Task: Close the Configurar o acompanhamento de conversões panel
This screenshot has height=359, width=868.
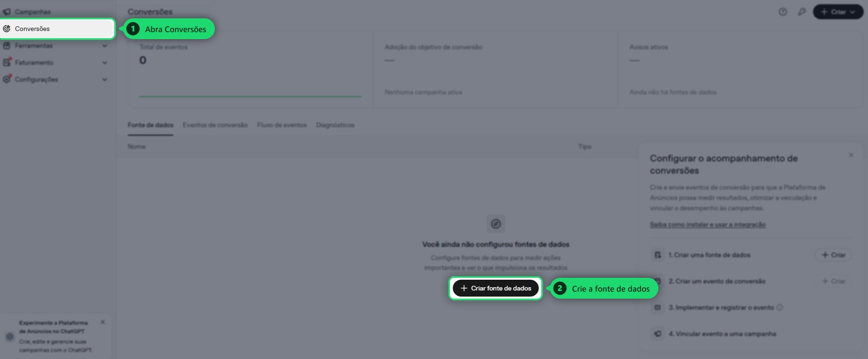Action: click(851, 155)
